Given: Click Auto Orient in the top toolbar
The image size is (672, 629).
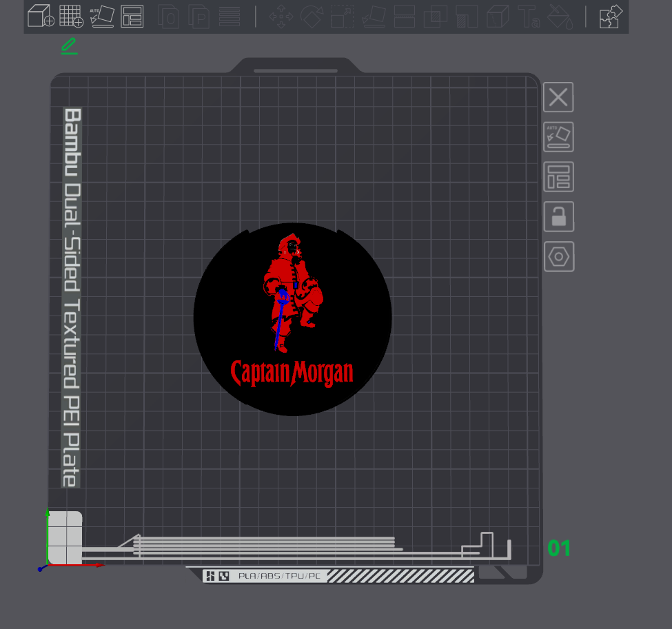Looking at the screenshot, I should (x=102, y=16).
